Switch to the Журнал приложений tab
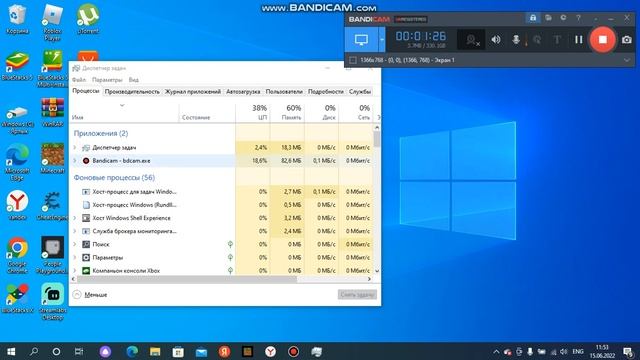The height and width of the screenshot is (360, 640). click(193, 91)
